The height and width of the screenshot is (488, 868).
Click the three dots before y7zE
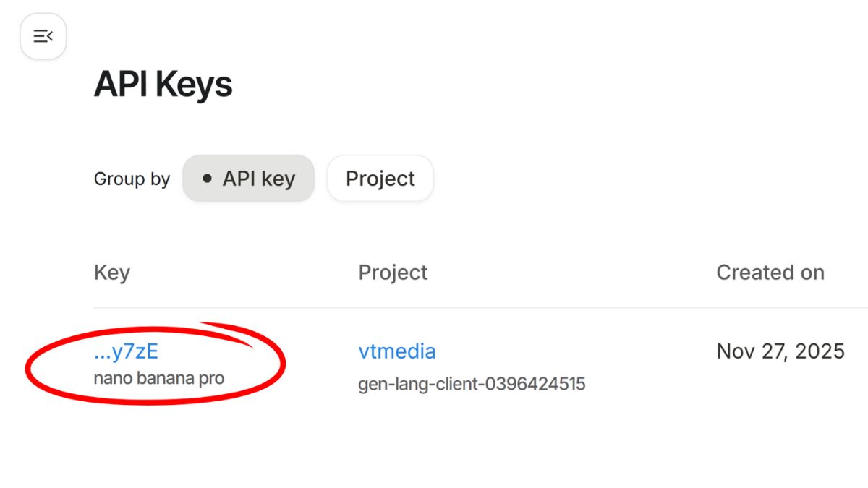point(102,356)
